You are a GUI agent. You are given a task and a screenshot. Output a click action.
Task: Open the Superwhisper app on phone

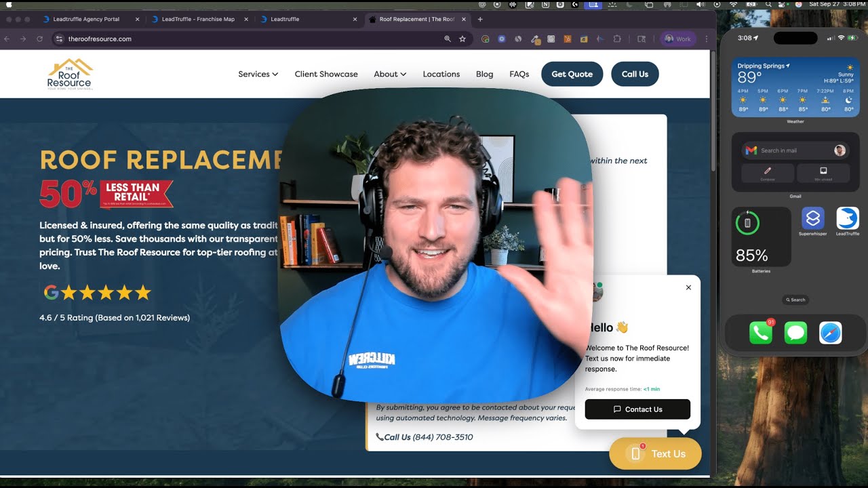coord(813,218)
